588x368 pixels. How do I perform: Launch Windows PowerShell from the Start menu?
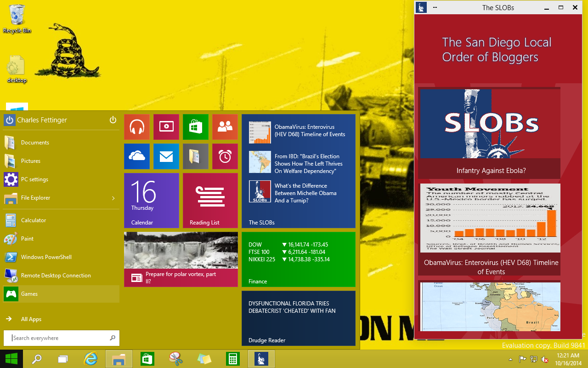[x=62, y=257]
